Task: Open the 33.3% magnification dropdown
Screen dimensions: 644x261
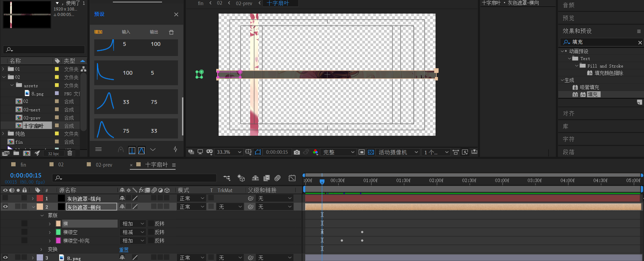Action: coord(229,152)
